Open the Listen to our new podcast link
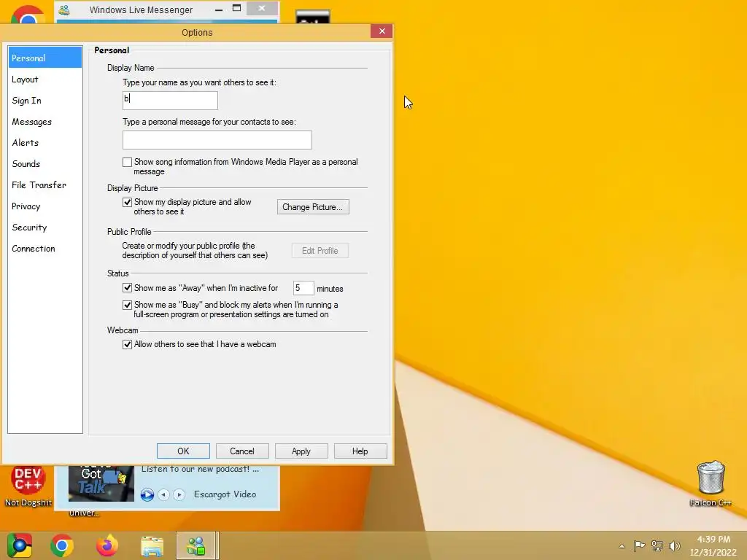The width and height of the screenshot is (747, 560). pyautogui.click(x=200, y=469)
